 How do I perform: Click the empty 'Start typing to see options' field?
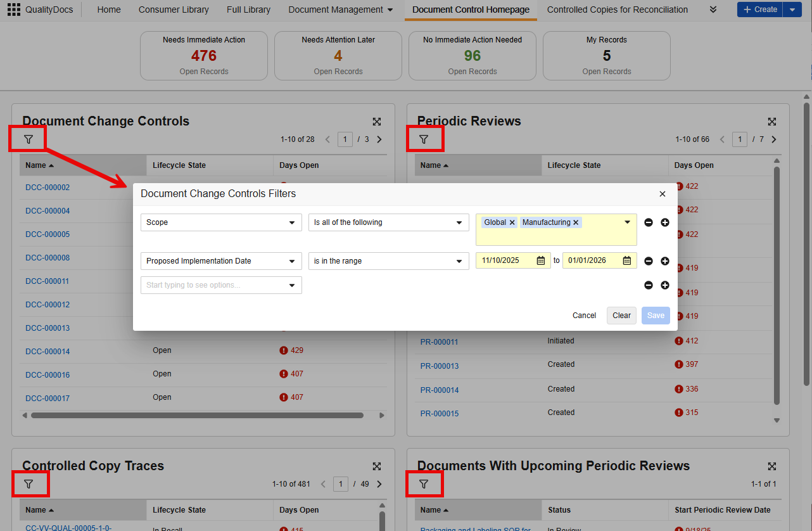pyautogui.click(x=215, y=285)
